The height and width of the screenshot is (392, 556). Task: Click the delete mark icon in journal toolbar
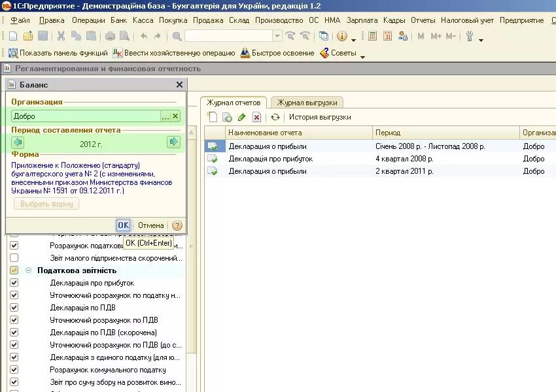(256, 117)
